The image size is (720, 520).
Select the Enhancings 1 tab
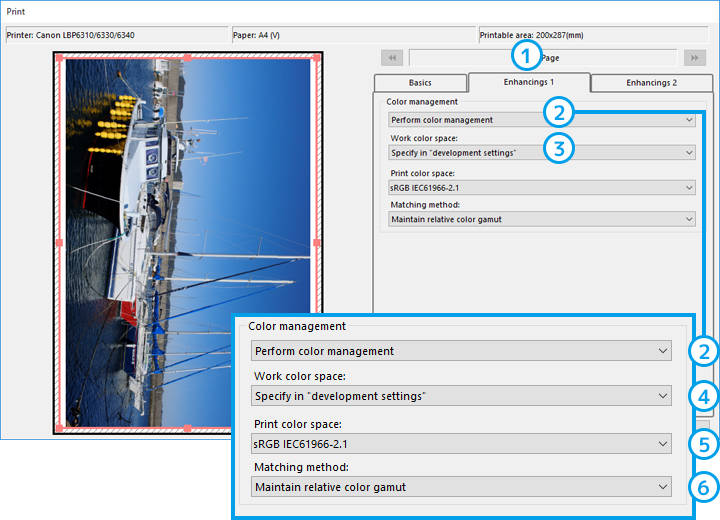tap(529, 82)
